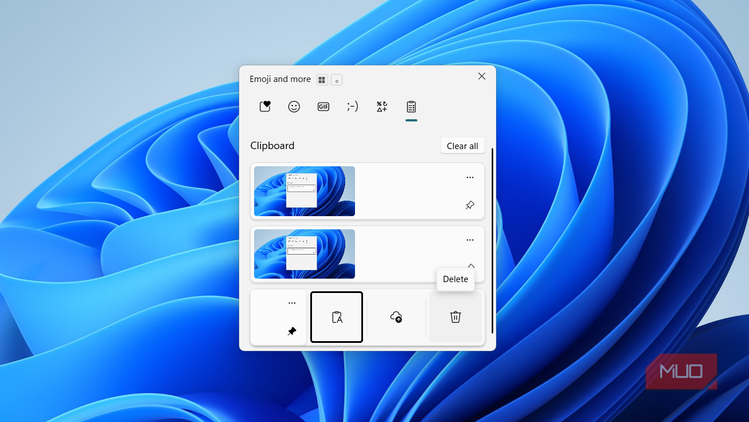Open the Most recently used tab
749x422 pixels.
[265, 107]
